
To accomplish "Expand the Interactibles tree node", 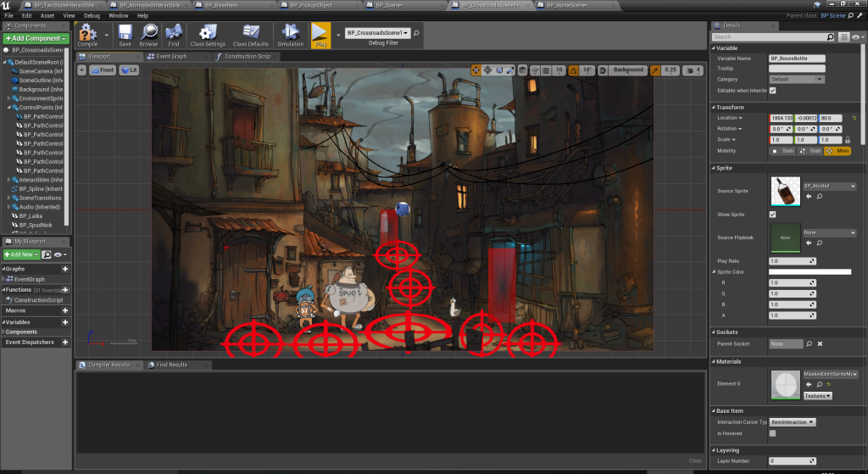I will 8,180.
